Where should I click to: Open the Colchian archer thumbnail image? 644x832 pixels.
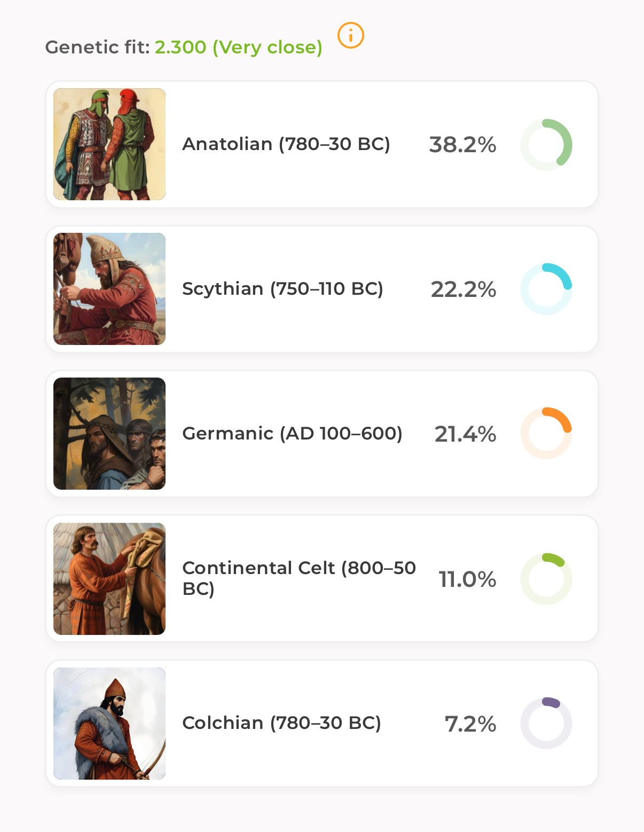109,724
